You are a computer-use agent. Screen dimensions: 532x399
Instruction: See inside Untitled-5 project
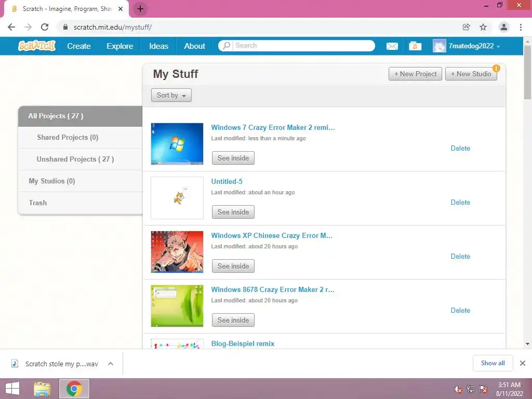[233, 212]
